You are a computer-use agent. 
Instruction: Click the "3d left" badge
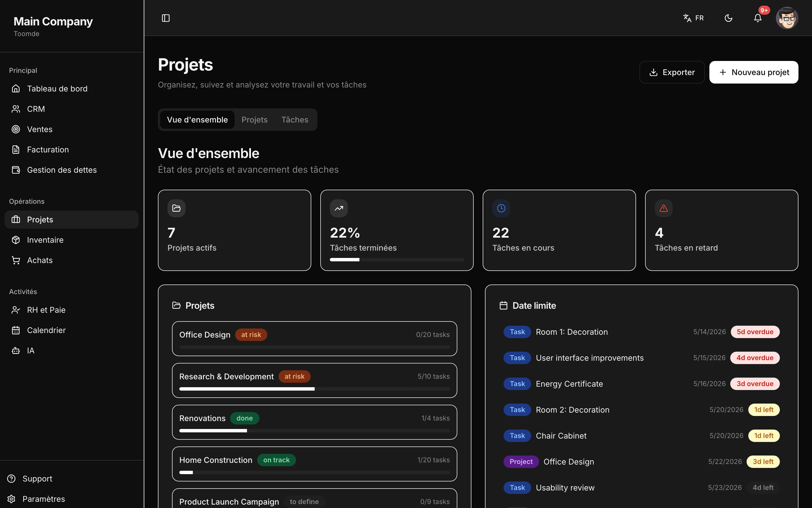click(763, 462)
